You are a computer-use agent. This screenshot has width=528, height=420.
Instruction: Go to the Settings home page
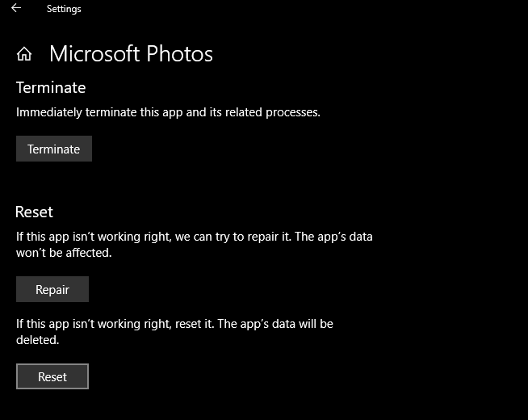pos(24,54)
